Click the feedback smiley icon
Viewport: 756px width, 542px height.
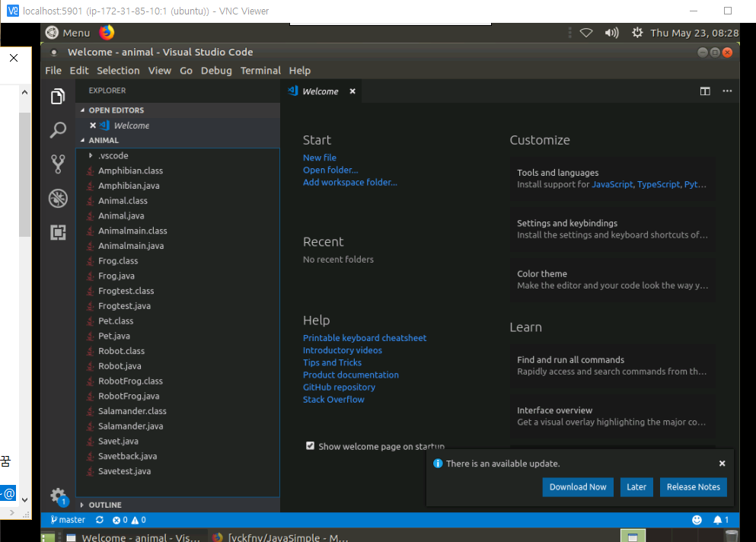coord(697,520)
